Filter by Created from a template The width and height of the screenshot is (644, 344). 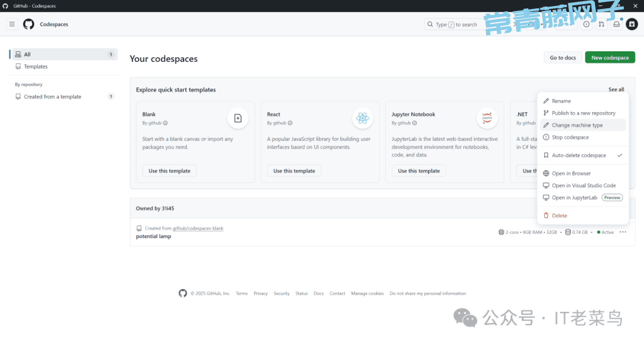point(64,97)
